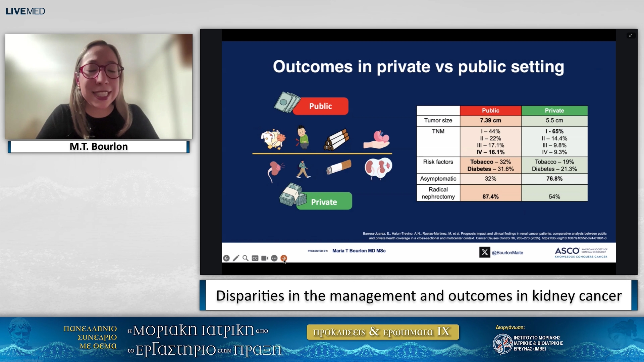Click the green Private label
644x362 pixels.
click(324, 202)
